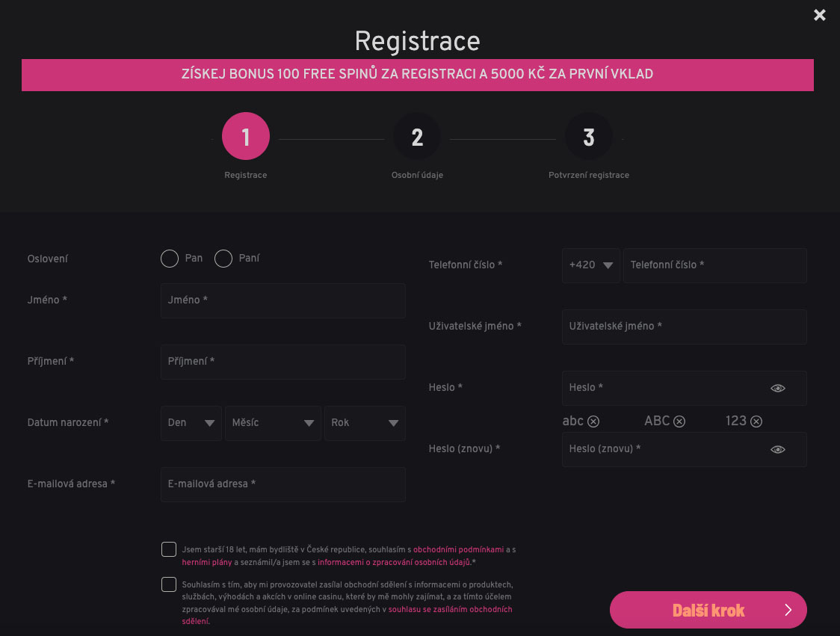
Task: Show the Heslo password using the eye icon
Action: pos(778,388)
